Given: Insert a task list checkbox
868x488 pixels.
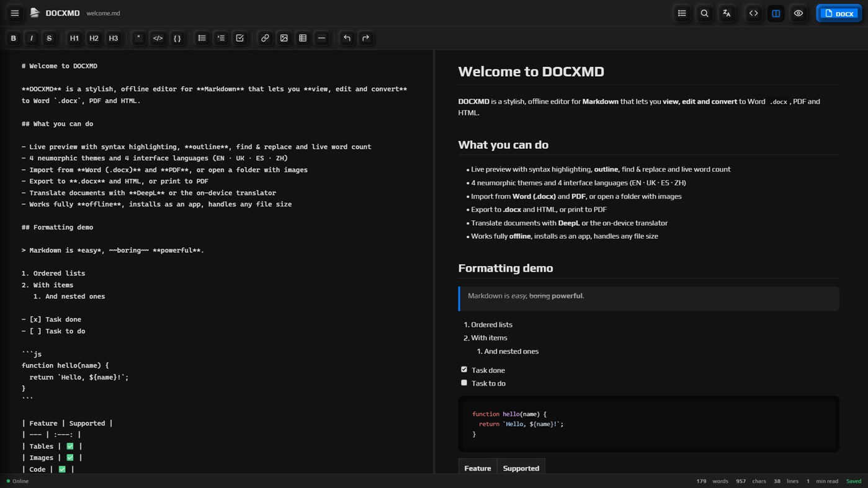Looking at the screenshot, I should (x=240, y=38).
